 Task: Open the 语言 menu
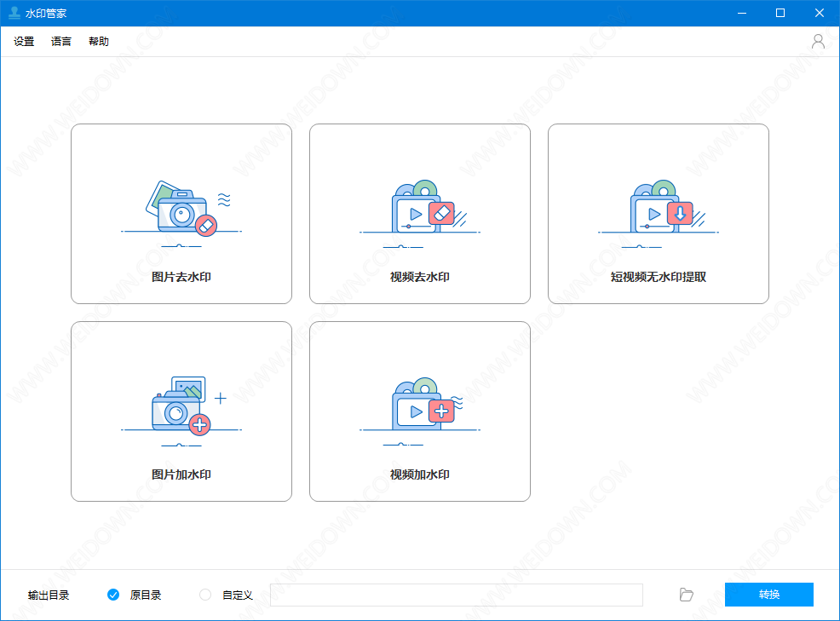(x=61, y=42)
